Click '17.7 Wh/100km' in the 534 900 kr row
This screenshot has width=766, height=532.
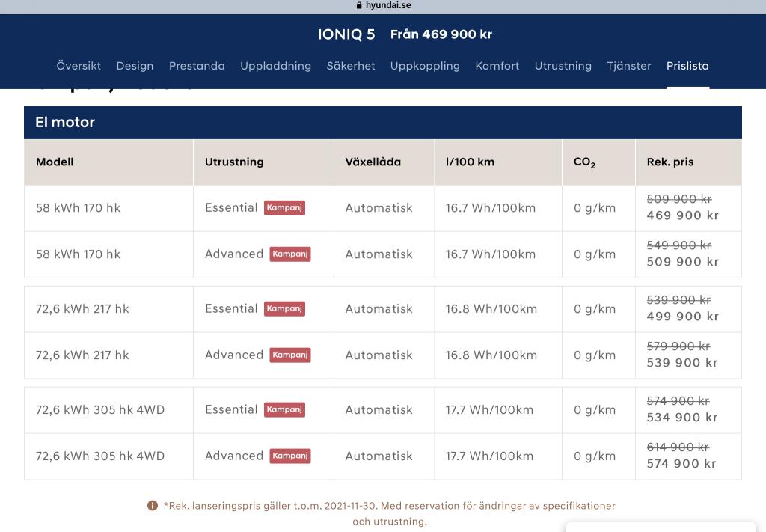pos(489,410)
